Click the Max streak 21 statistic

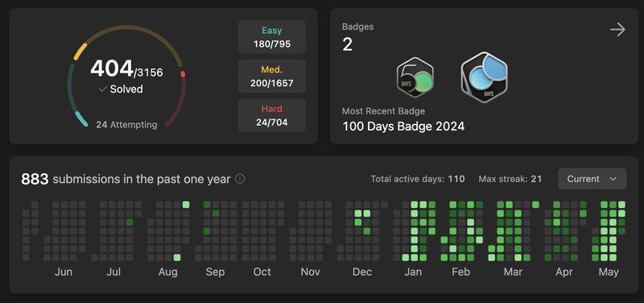(x=510, y=179)
